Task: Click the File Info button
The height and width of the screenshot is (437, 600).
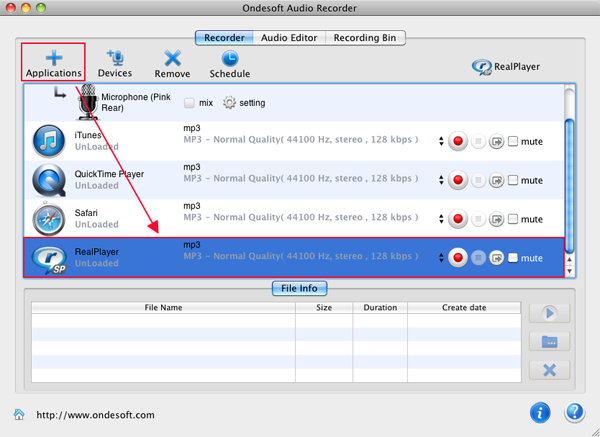Action: point(299,288)
